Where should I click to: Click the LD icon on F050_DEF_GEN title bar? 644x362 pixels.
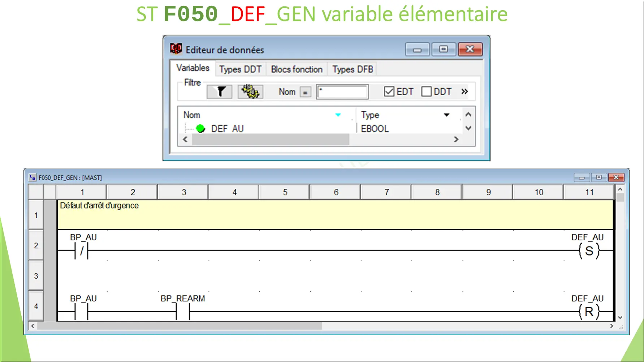pos(33,177)
